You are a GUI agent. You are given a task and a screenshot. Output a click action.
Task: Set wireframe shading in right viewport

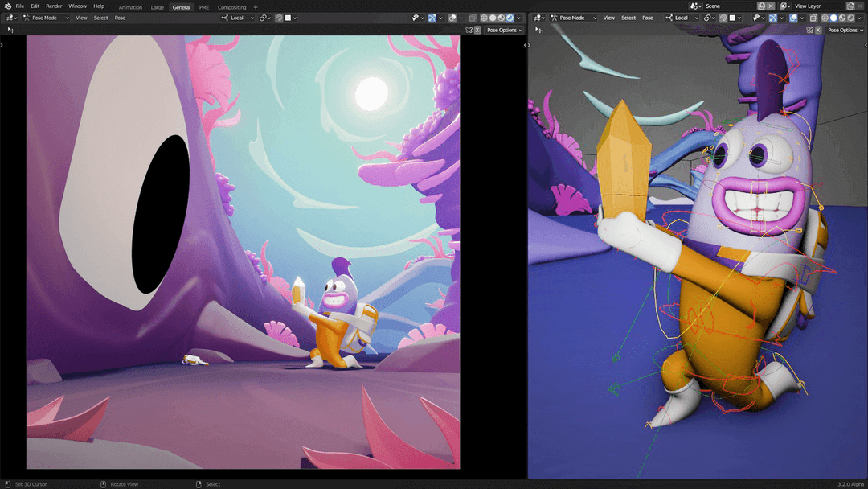tap(825, 18)
